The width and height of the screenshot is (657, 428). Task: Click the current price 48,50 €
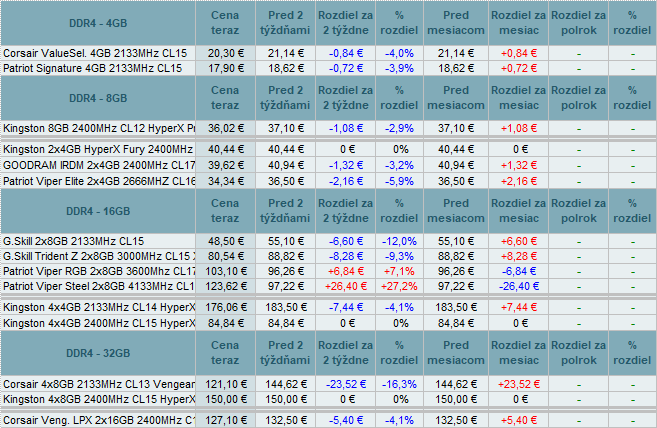(x=226, y=241)
